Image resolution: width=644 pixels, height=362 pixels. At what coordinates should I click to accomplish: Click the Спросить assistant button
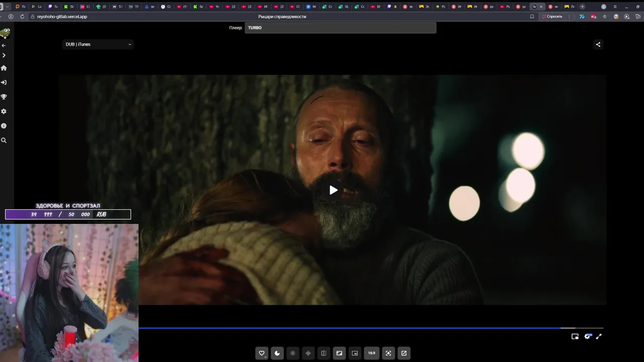(552, 17)
